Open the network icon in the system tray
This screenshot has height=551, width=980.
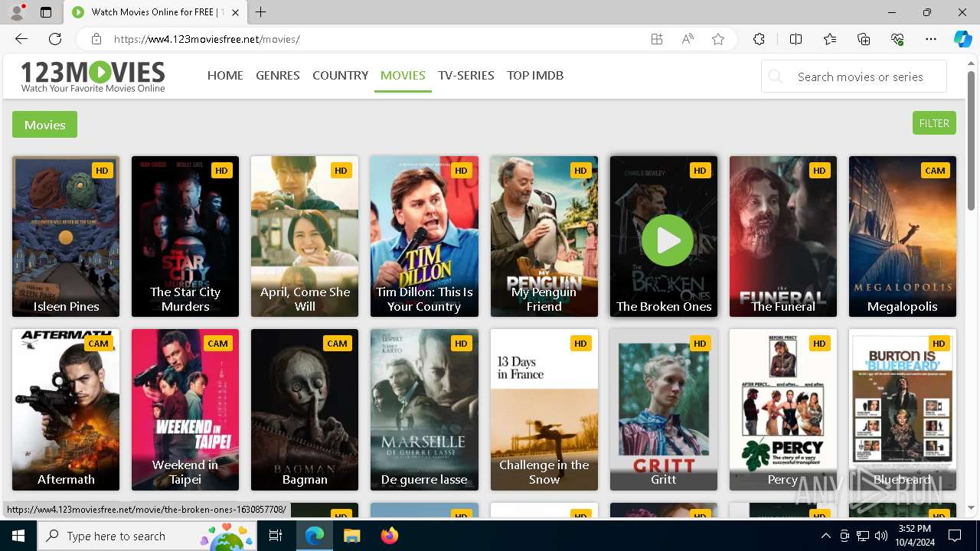click(x=862, y=536)
